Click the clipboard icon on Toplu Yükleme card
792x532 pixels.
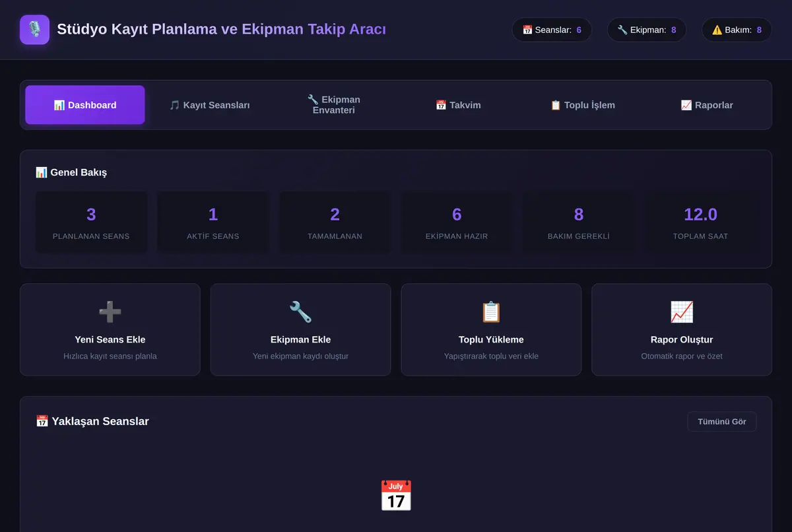[491, 312]
